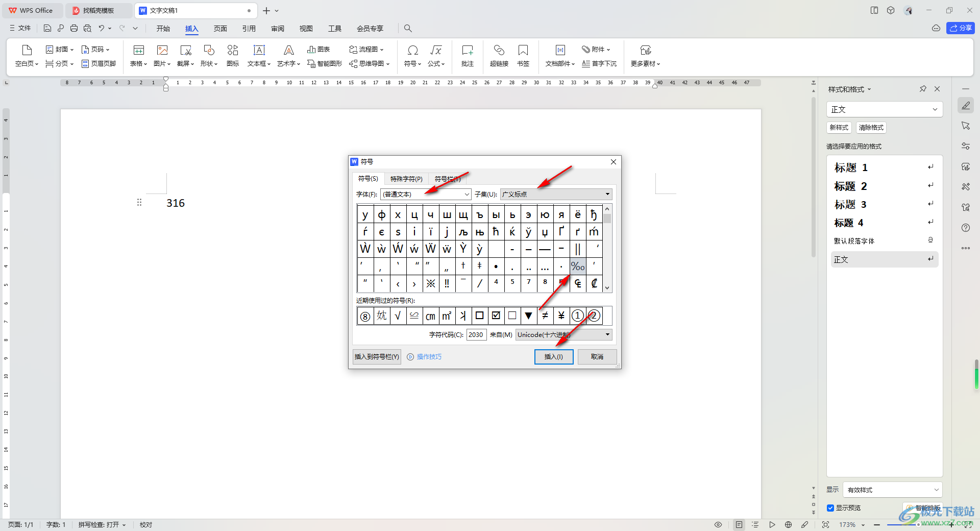Select the double exclamation ‼ symbol
This screenshot has height=531, width=980.
447,283
